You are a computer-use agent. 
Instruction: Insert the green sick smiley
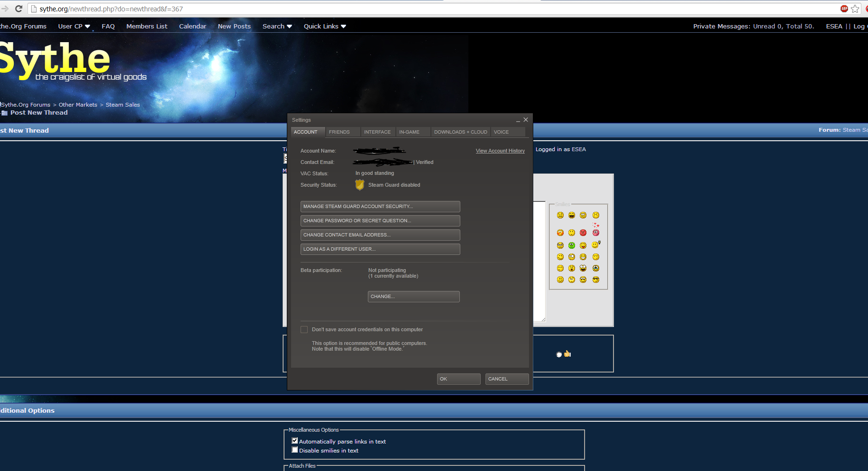(x=572, y=245)
